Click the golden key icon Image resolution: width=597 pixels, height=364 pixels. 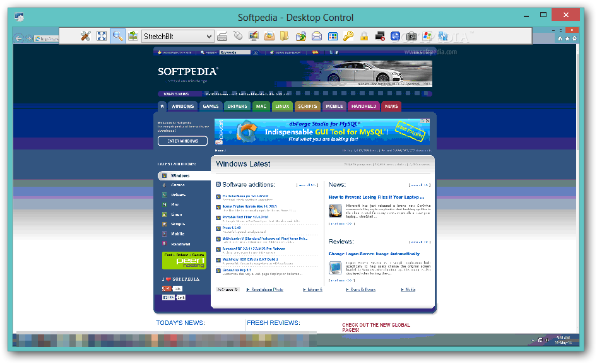point(348,36)
